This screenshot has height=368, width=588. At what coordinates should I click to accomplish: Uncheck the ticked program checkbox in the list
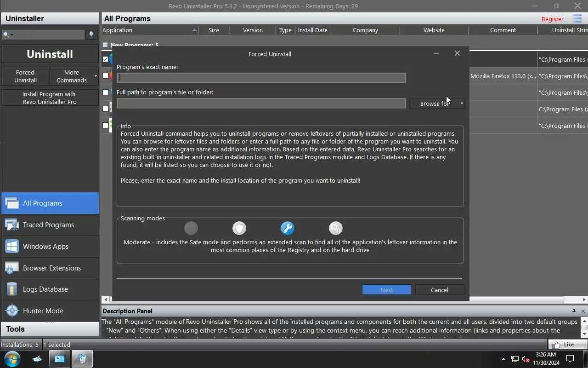pyautogui.click(x=106, y=59)
